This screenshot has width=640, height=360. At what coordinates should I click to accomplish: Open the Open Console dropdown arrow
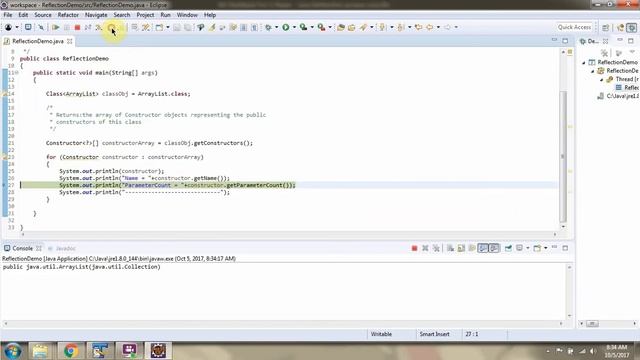545,248
